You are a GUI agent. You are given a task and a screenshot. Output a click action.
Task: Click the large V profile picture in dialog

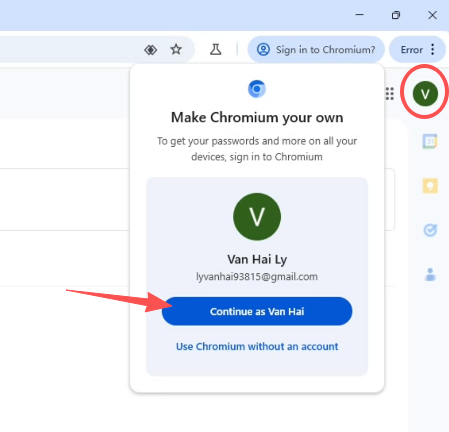(x=257, y=217)
